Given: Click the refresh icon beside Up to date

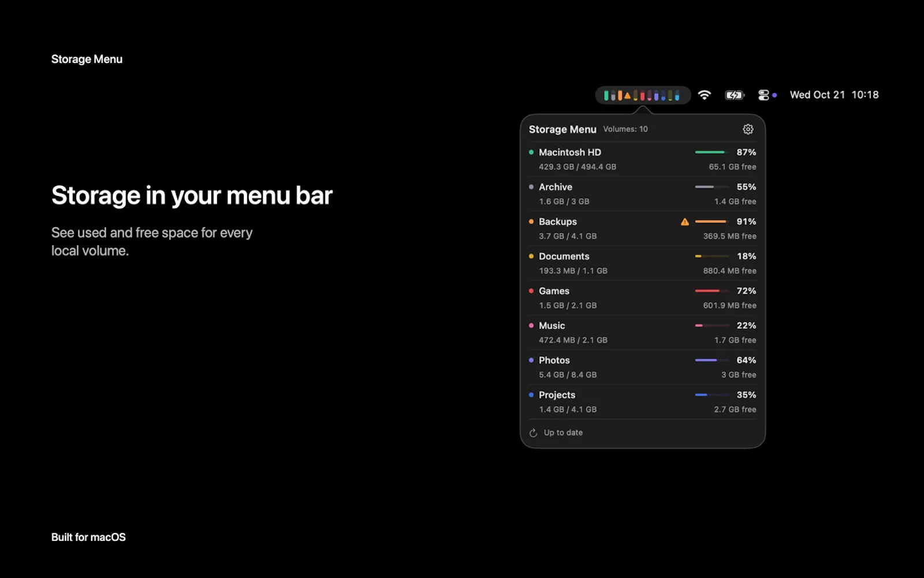Looking at the screenshot, I should [533, 433].
